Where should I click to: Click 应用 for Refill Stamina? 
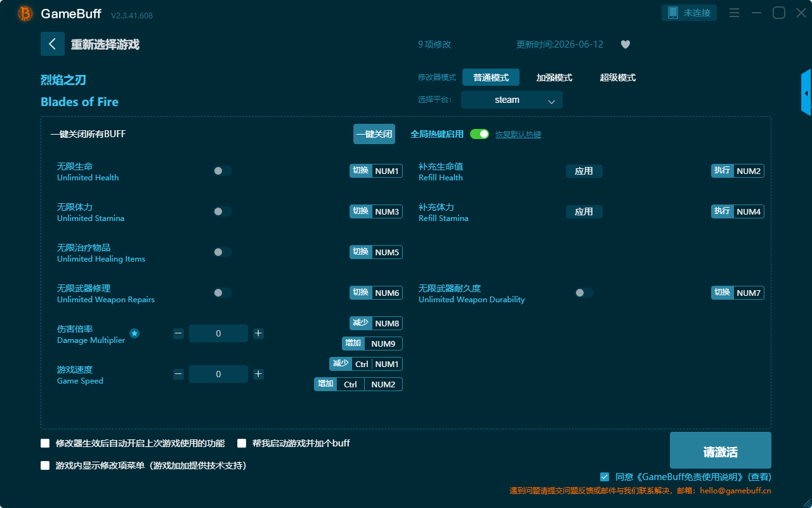point(584,211)
